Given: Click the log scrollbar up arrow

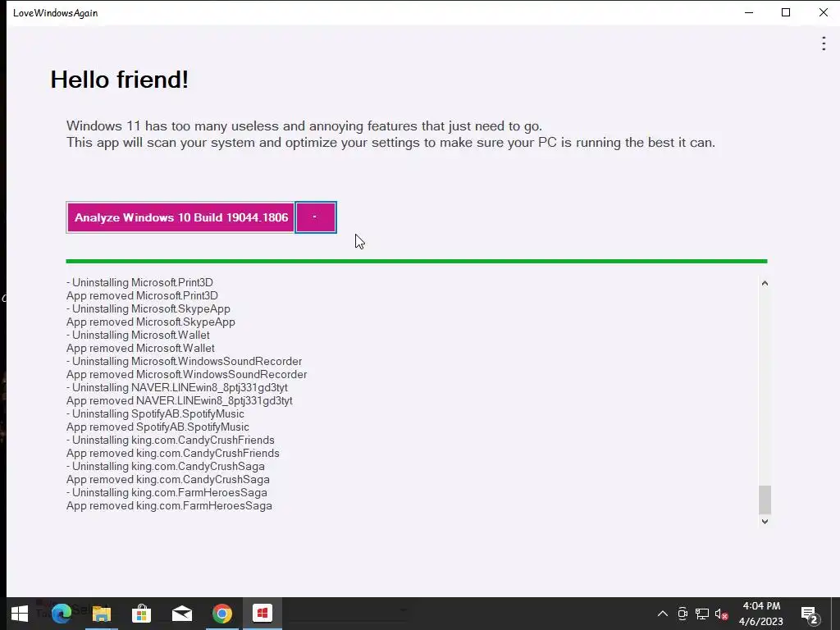Looking at the screenshot, I should pyautogui.click(x=765, y=283).
